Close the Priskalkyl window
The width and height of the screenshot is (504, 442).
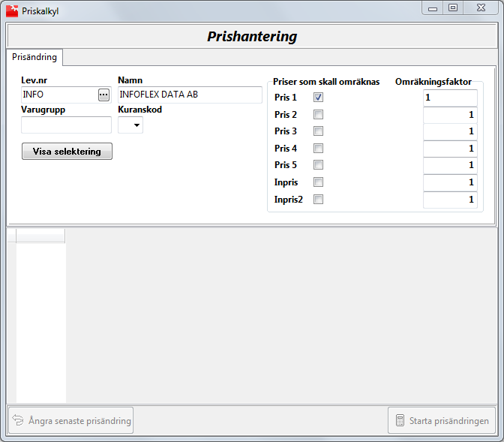(481, 8)
